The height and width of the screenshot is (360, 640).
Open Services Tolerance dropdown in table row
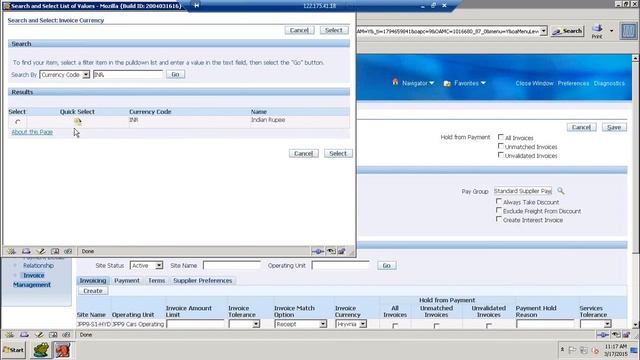[596, 324]
